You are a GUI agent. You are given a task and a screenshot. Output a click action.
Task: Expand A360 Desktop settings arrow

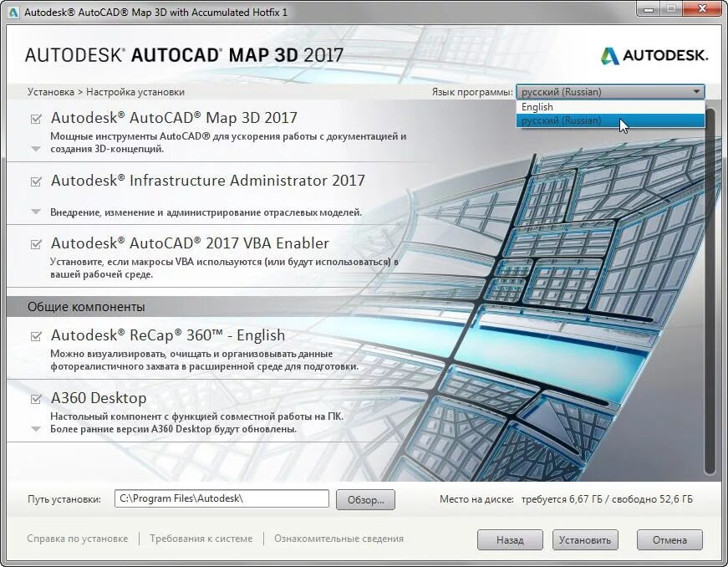tap(36, 429)
